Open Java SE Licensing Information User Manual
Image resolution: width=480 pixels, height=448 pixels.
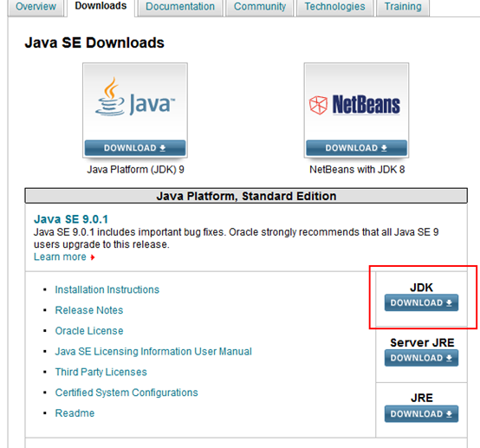click(153, 351)
